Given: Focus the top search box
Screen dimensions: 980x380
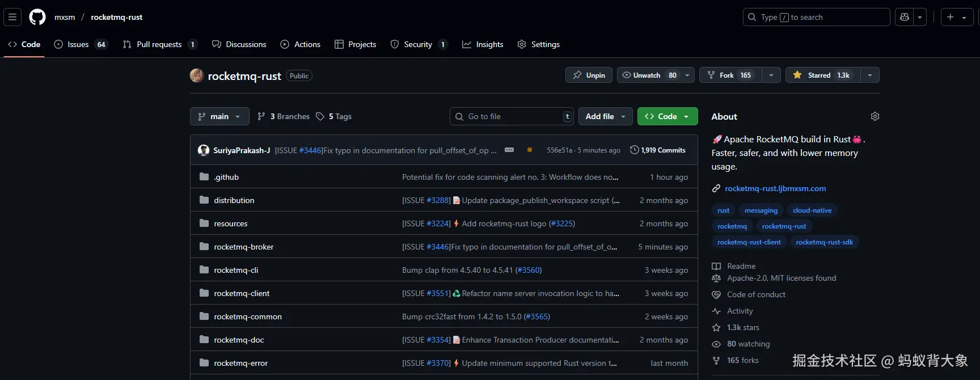Looking at the screenshot, I should point(816,17).
